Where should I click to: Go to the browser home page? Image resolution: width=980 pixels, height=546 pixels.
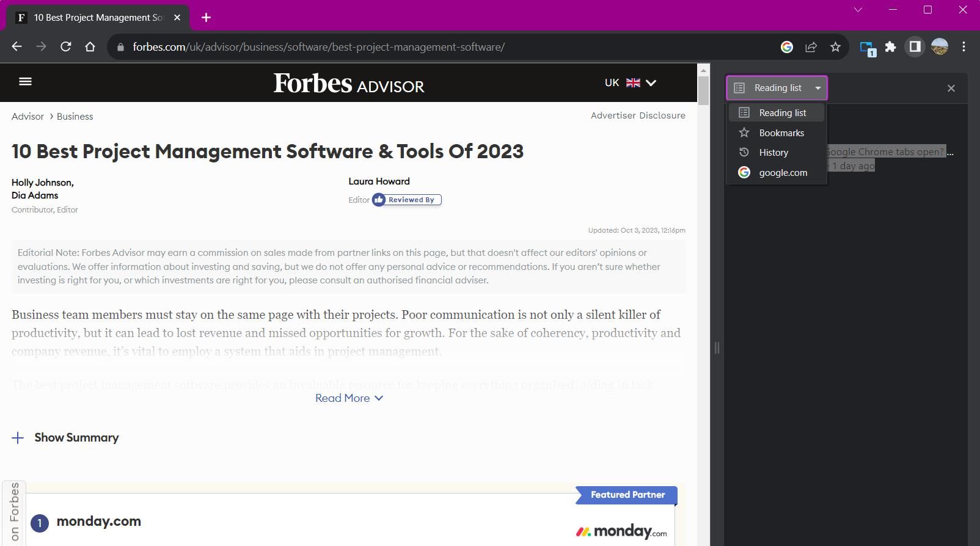point(90,47)
